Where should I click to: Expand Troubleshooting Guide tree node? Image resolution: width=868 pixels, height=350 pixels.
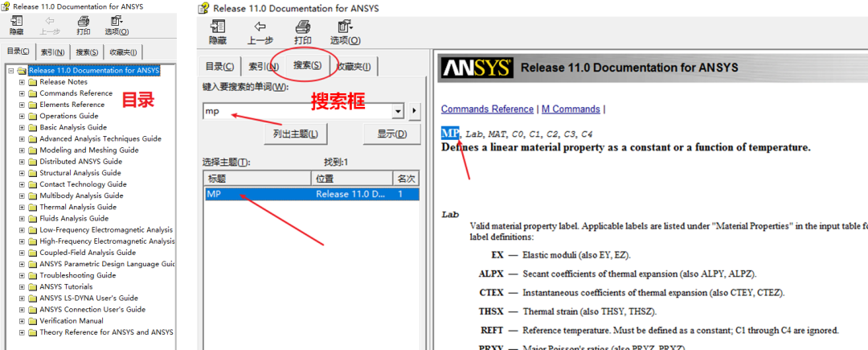tap(23, 275)
